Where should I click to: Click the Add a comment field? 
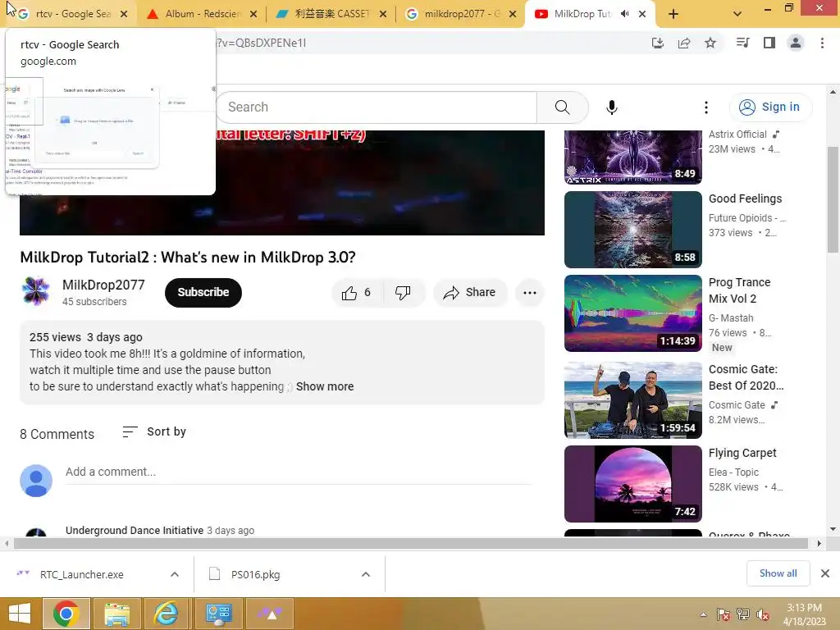tap(298, 472)
